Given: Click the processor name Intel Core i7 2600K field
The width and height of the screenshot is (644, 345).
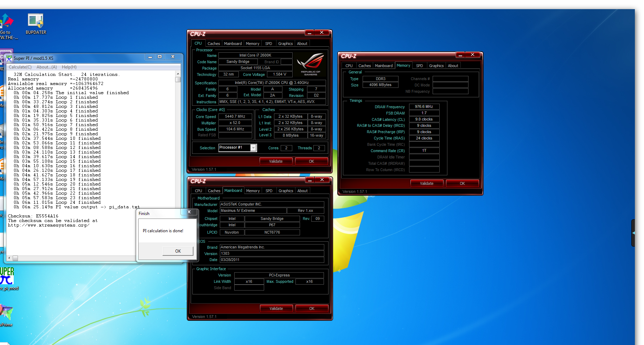Looking at the screenshot, I should (x=255, y=55).
